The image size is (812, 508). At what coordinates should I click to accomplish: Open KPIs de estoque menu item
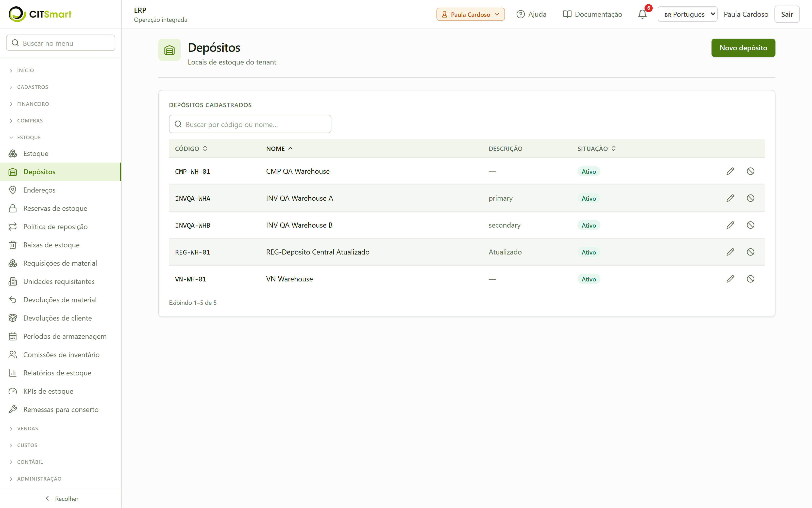(x=60, y=391)
